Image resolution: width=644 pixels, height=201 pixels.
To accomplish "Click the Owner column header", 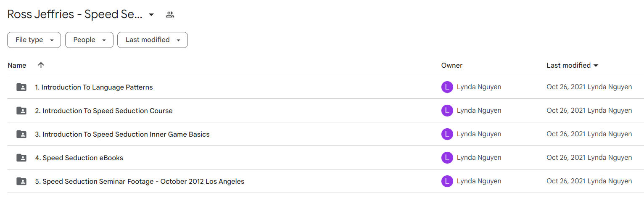I will (x=452, y=65).
